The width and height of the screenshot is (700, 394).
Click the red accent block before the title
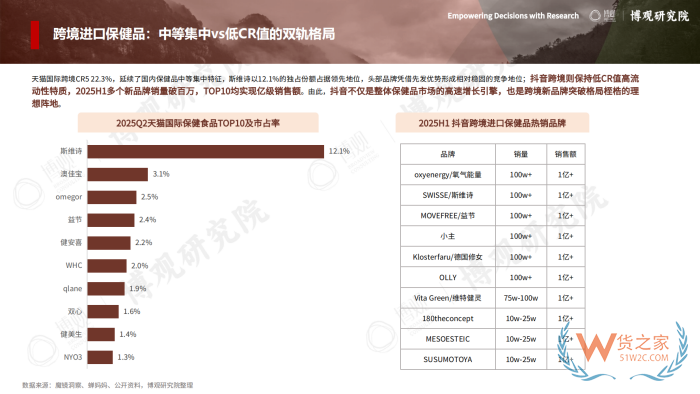tap(35, 35)
